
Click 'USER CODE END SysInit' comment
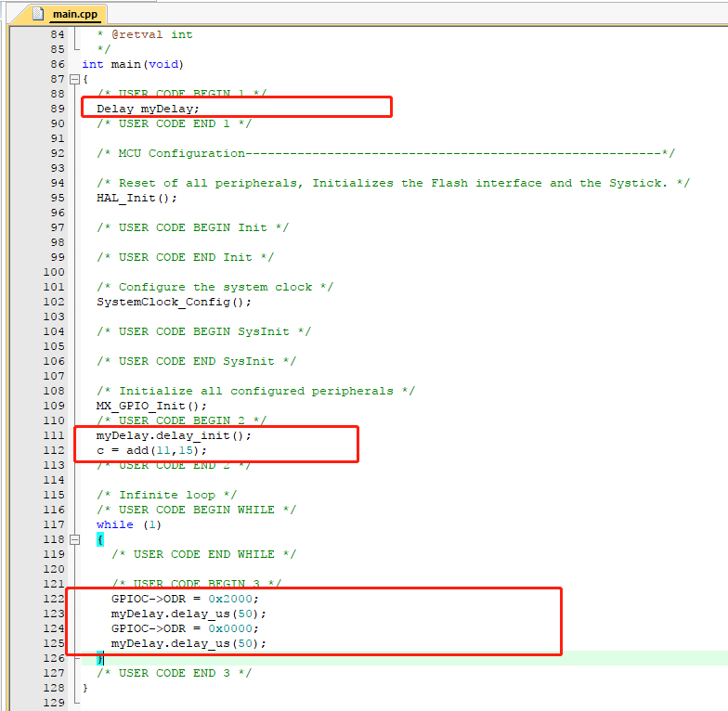pos(197,362)
